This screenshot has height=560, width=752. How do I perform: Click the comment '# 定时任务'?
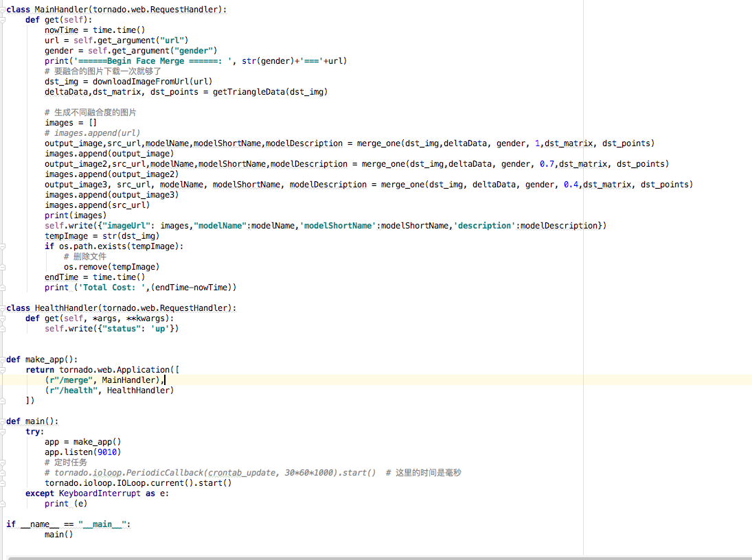66,463
